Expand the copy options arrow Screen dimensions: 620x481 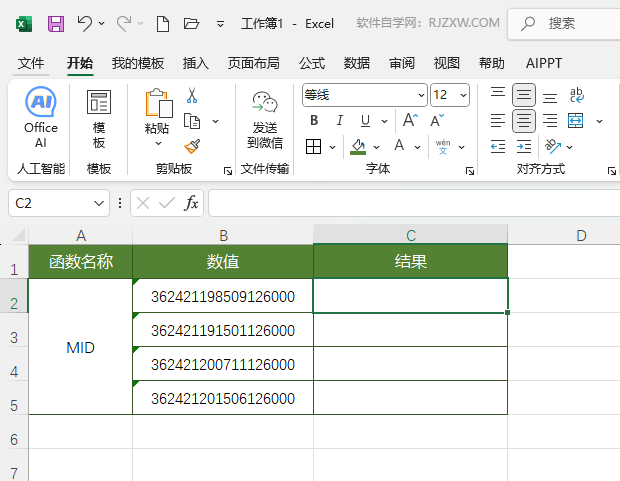[215, 121]
